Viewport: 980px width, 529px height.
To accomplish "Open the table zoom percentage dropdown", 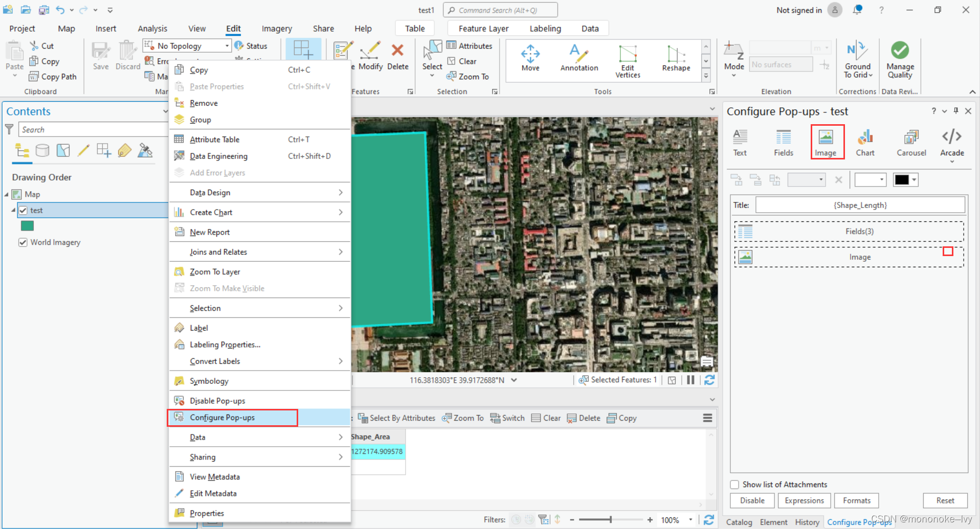I will pos(691,520).
